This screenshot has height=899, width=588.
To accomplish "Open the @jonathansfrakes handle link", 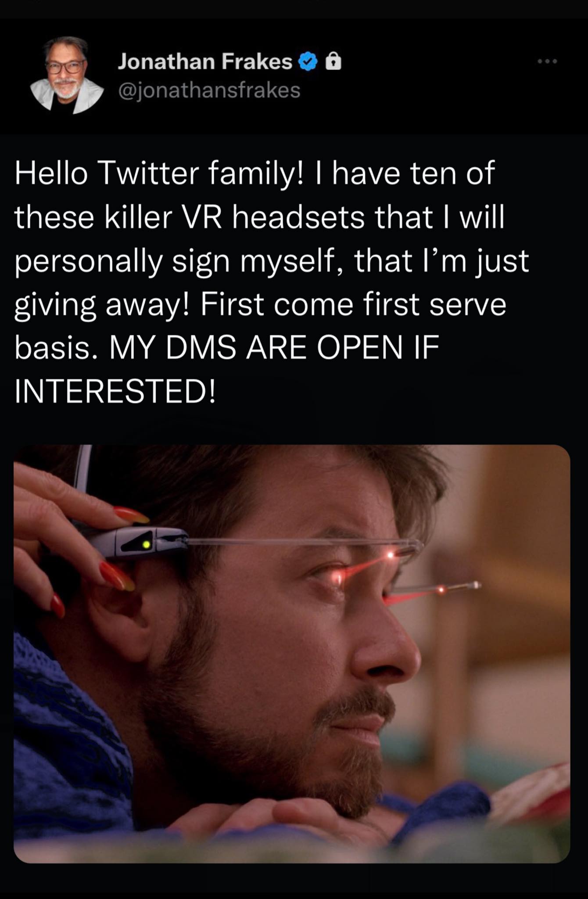I will pos(209,90).
